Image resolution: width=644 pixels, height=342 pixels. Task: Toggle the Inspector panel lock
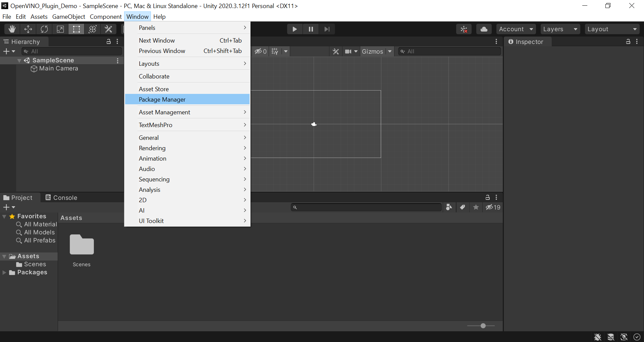click(628, 42)
